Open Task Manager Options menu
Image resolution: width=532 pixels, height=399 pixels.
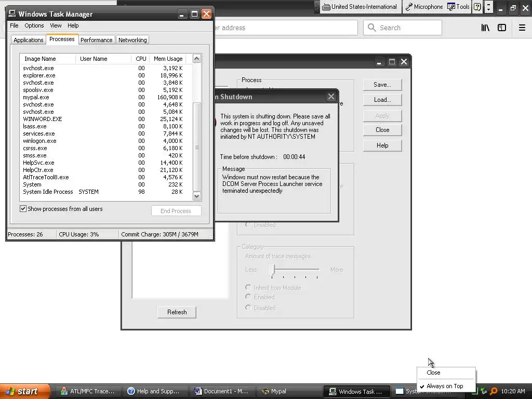click(x=34, y=25)
